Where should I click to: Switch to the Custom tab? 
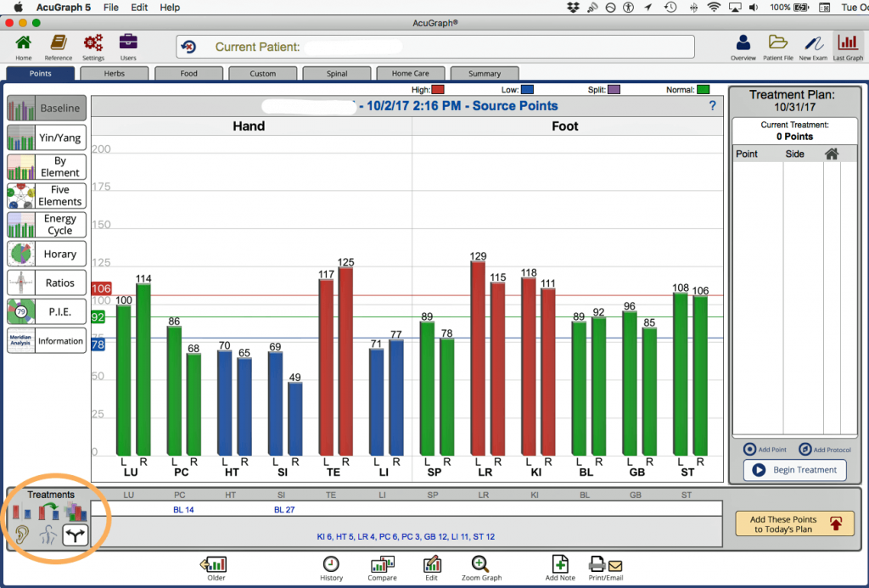coord(263,74)
